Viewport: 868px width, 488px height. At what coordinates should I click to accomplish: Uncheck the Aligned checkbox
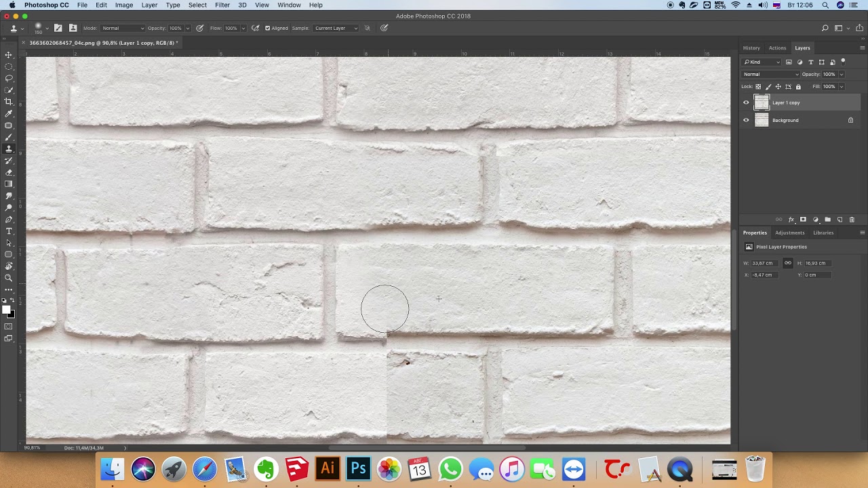(x=267, y=28)
